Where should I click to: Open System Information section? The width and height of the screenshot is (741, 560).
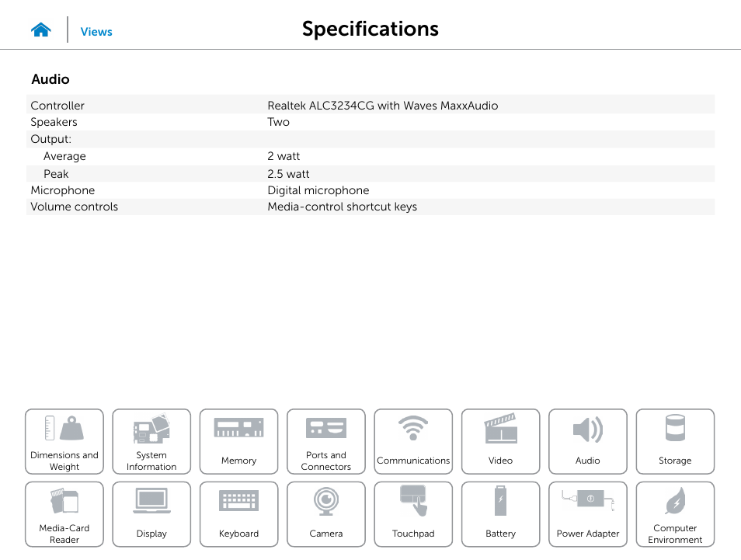[x=151, y=441]
